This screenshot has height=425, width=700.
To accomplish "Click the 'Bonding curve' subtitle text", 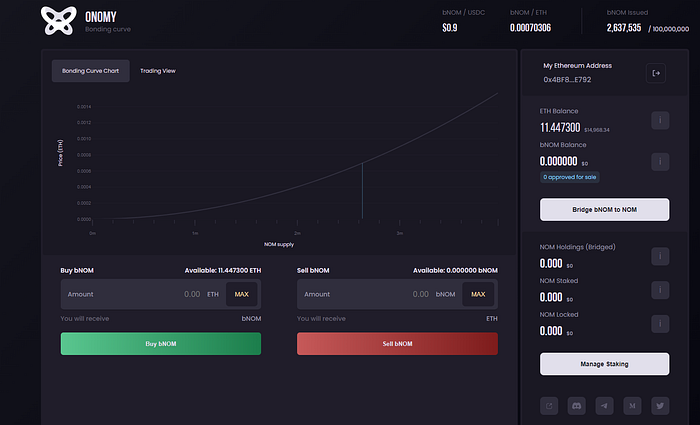I will (108, 29).
